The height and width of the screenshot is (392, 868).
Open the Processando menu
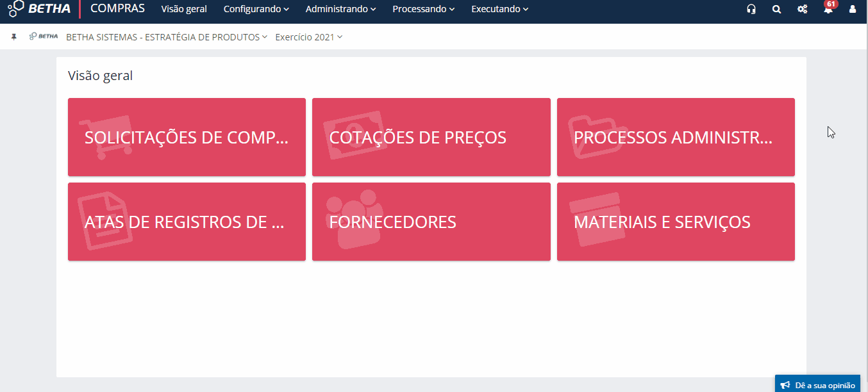click(423, 9)
